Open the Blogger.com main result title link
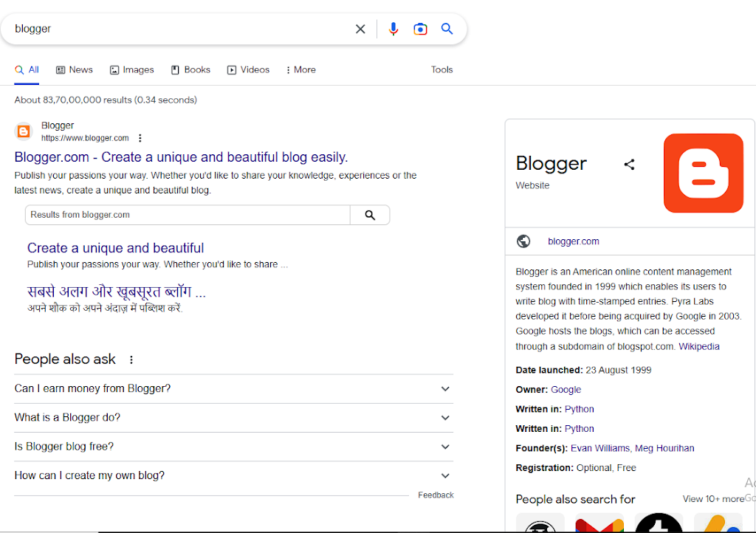756x533 pixels. [x=182, y=157]
